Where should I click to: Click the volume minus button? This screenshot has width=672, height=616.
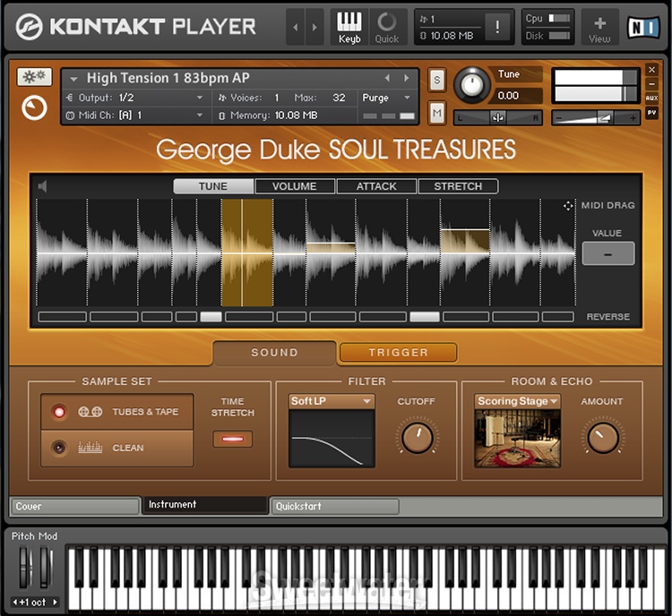[x=558, y=118]
